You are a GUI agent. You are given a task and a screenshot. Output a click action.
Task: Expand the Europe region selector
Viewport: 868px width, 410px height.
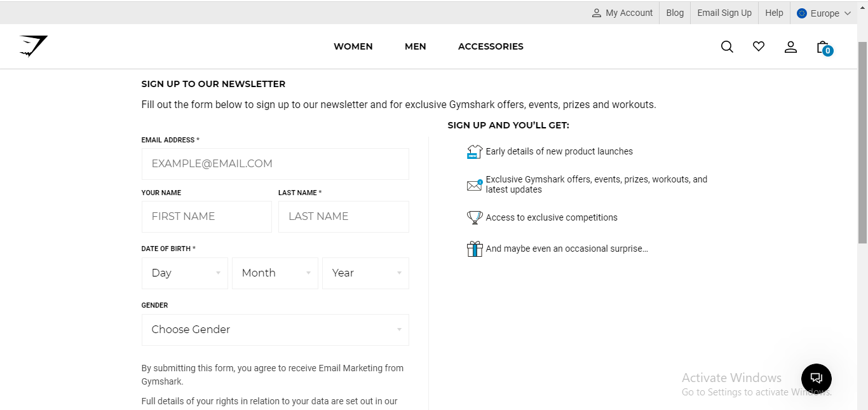click(824, 13)
